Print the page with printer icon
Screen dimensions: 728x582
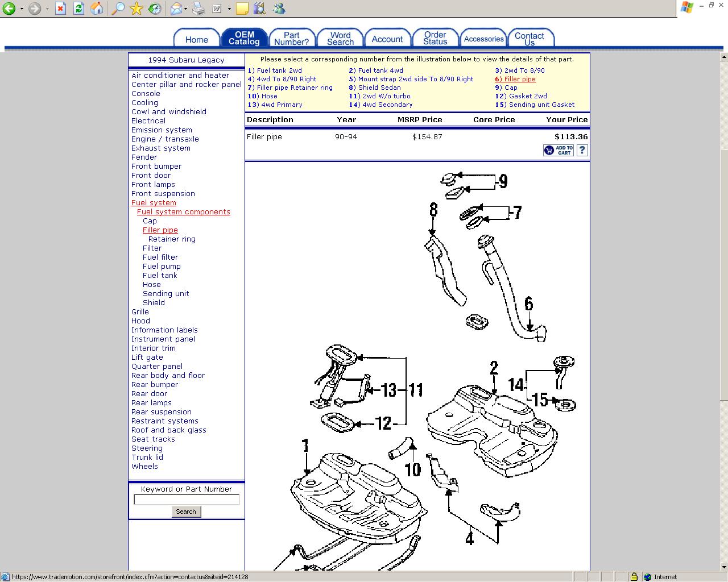pyautogui.click(x=198, y=9)
